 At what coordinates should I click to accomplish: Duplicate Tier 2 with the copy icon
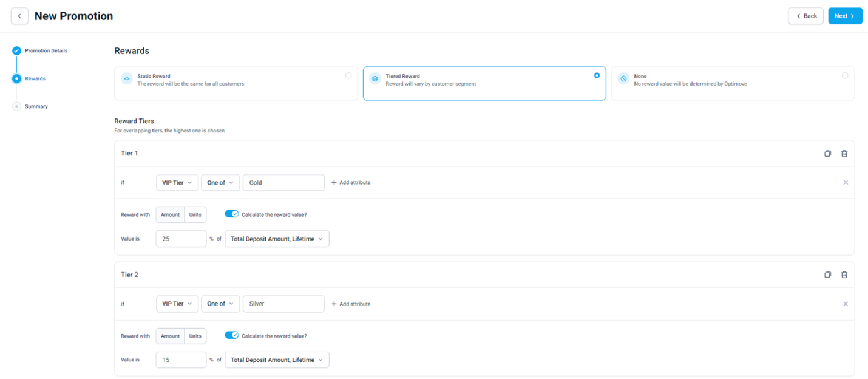[x=827, y=275]
